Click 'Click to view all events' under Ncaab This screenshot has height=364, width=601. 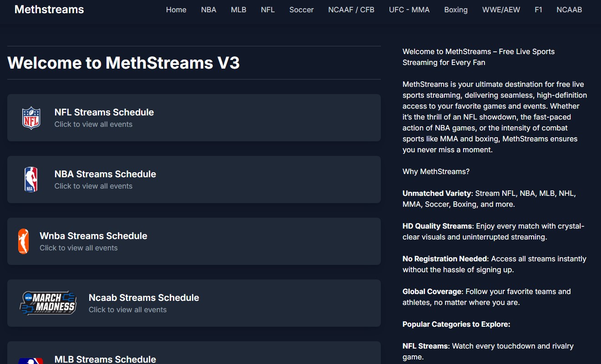pos(127,309)
